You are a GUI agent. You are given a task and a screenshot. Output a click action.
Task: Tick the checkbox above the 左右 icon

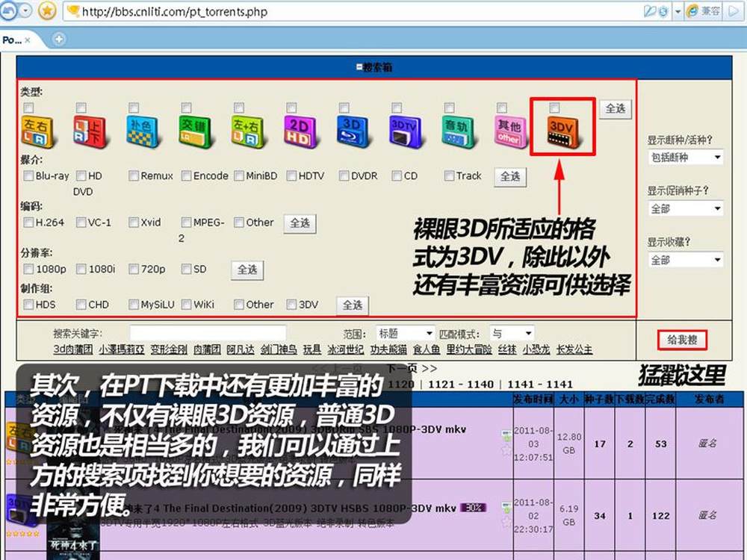[x=28, y=108]
